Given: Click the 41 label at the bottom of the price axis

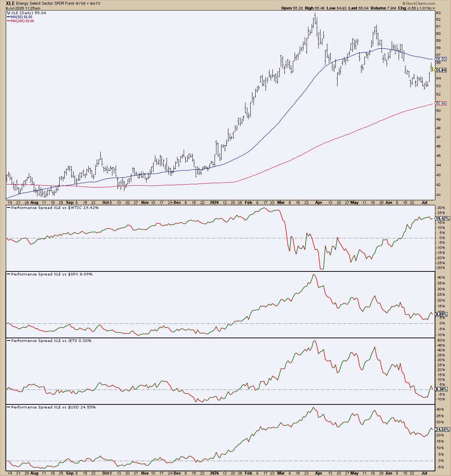Looking at the screenshot, I should pyautogui.click(x=439, y=195).
